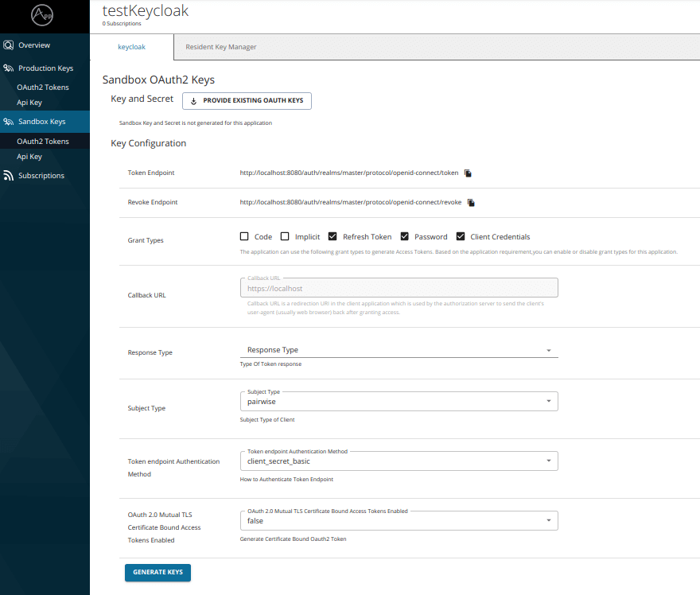Click inside the Callback URL field

click(x=399, y=287)
